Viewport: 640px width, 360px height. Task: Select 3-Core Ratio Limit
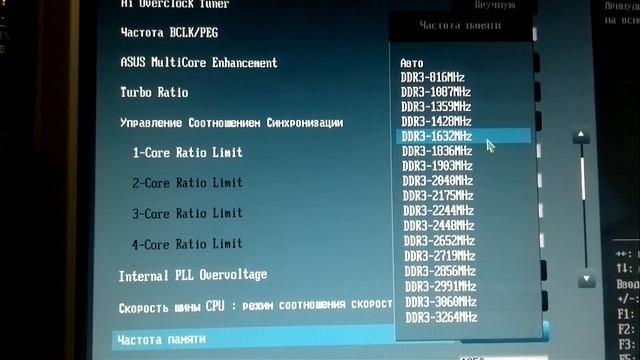point(187,213)
